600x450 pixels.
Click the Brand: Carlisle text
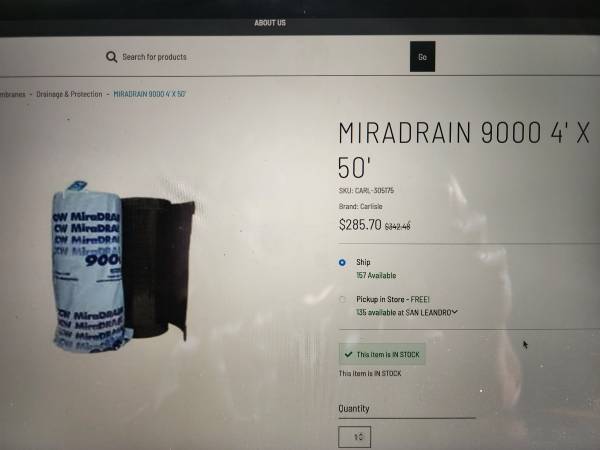point(360,206)
